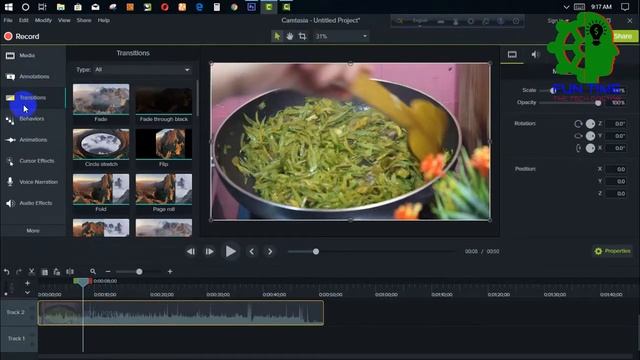Viewport: 640px width, 360px height.
Task: Click the timeline zoom slider handle
Action: pos(139,271)
